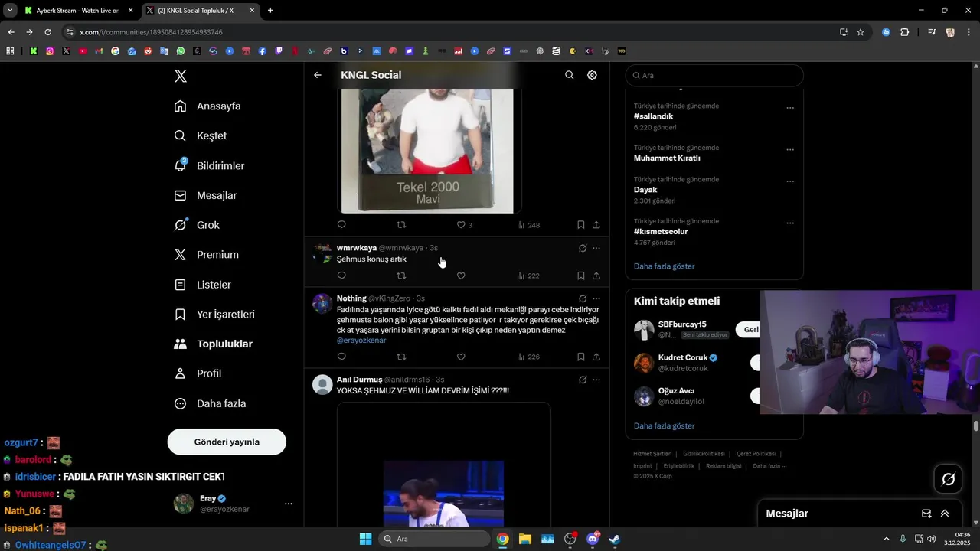Open Keşfet explore page
The image size is (980, 551).
pos(201,135)
